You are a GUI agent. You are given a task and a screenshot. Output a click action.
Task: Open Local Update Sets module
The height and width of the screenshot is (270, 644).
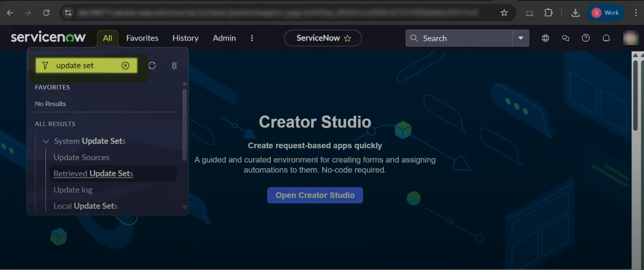pos(86,206)
